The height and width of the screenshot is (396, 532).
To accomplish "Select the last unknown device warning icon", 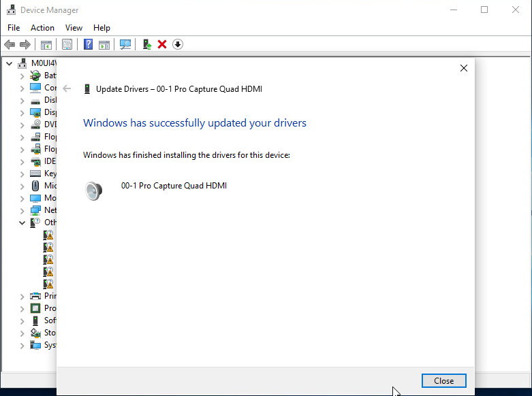I will [x=48, y=284].
